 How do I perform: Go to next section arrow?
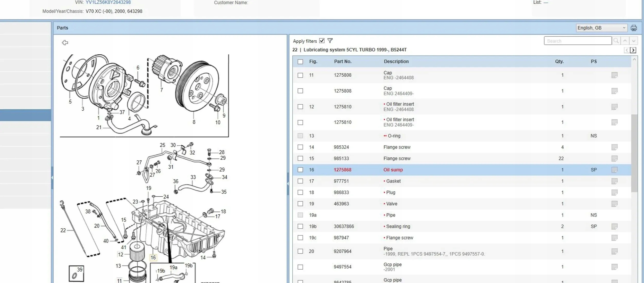click(x=633, y=50)
